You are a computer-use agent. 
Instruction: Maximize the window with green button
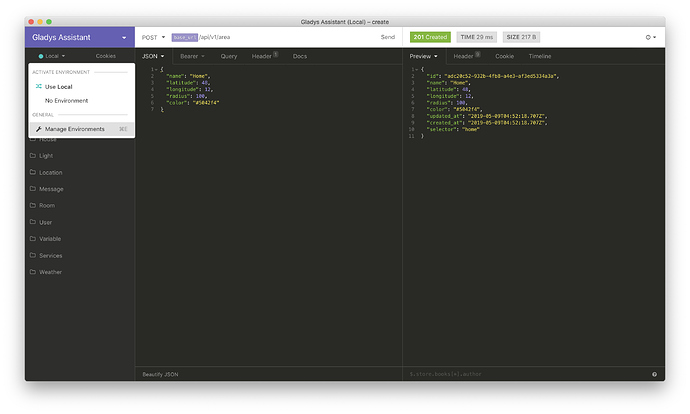pos(49,22)
